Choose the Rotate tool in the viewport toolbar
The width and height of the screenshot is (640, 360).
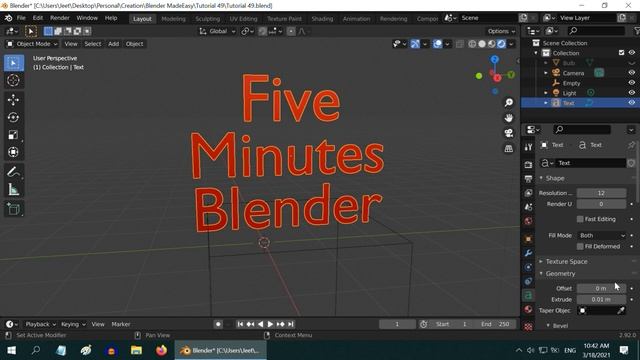pos(13,118)
